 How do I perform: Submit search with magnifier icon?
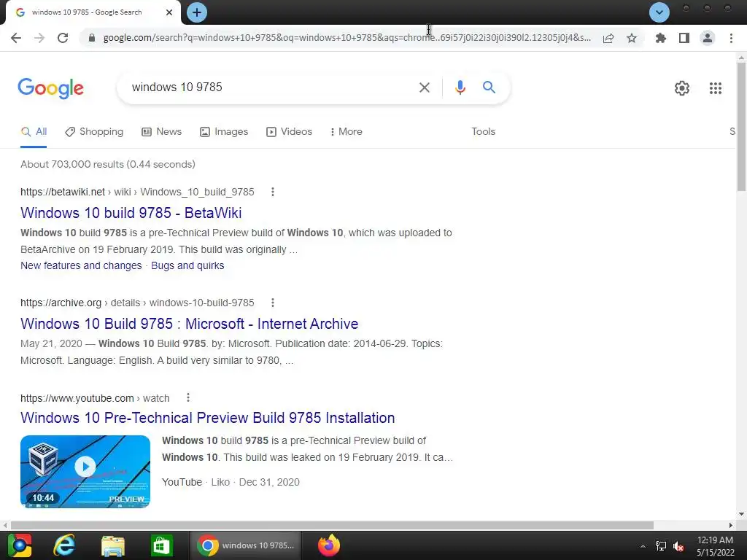tap(489, 87)
